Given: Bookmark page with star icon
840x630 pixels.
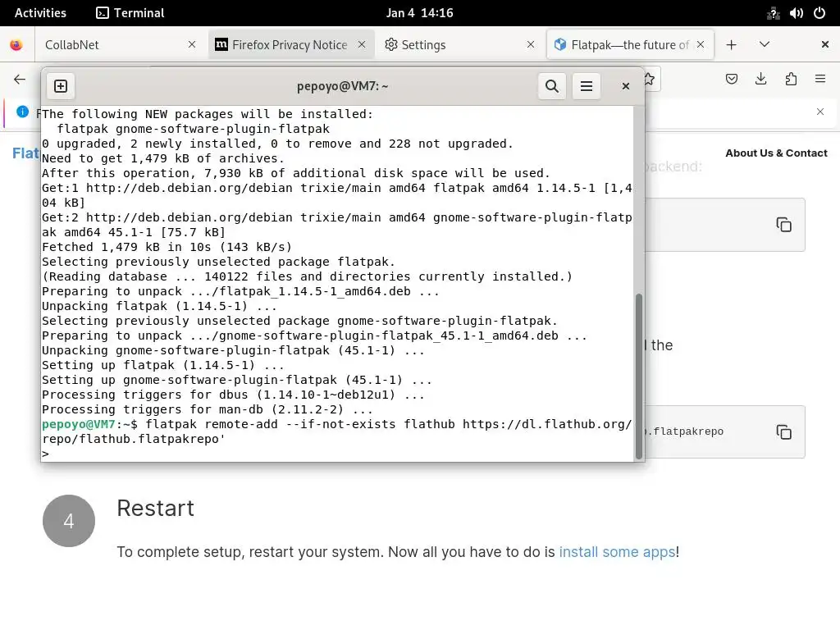Looking at the screenshot, I should pos(650,80).
